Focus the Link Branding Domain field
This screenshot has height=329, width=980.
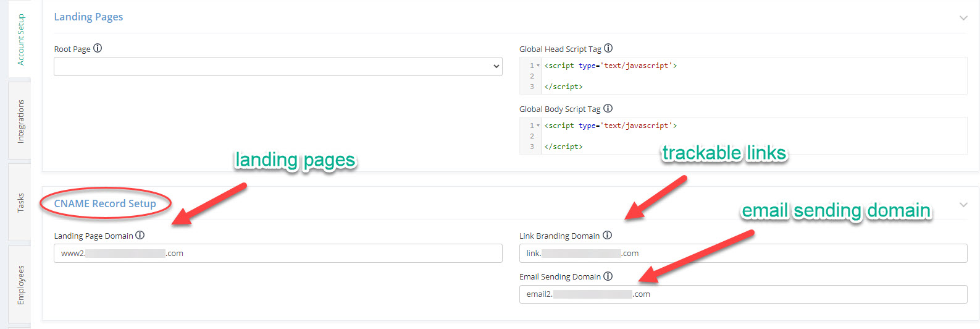[743, 253]
